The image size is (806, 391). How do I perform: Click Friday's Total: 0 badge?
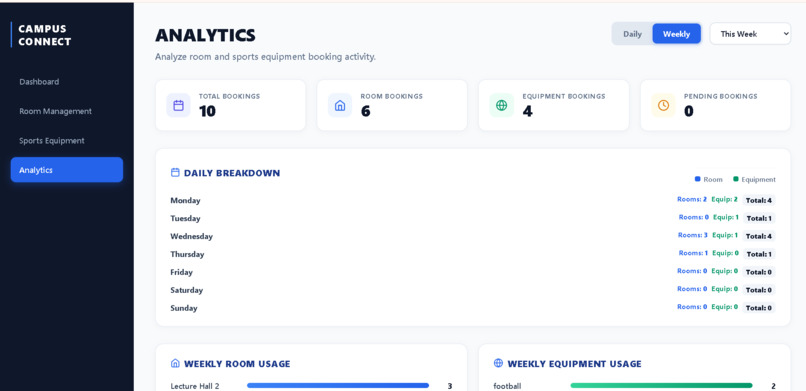(x=759, y=272)
